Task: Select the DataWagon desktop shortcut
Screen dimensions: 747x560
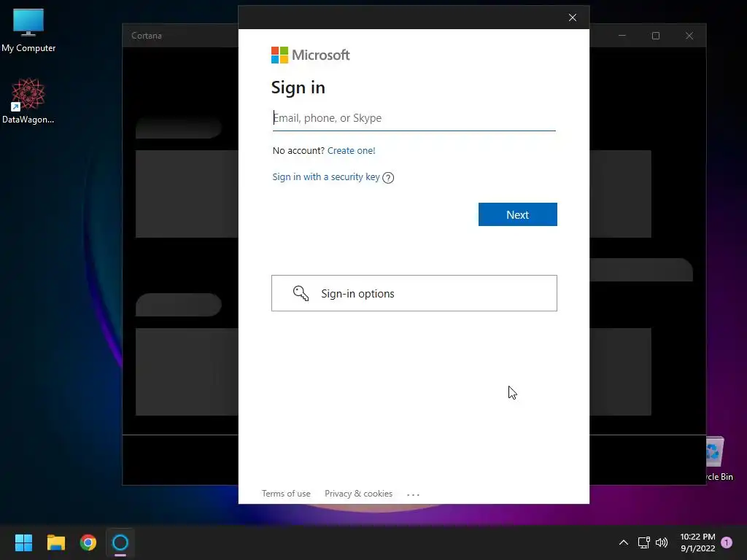Action: coord(28,101)
